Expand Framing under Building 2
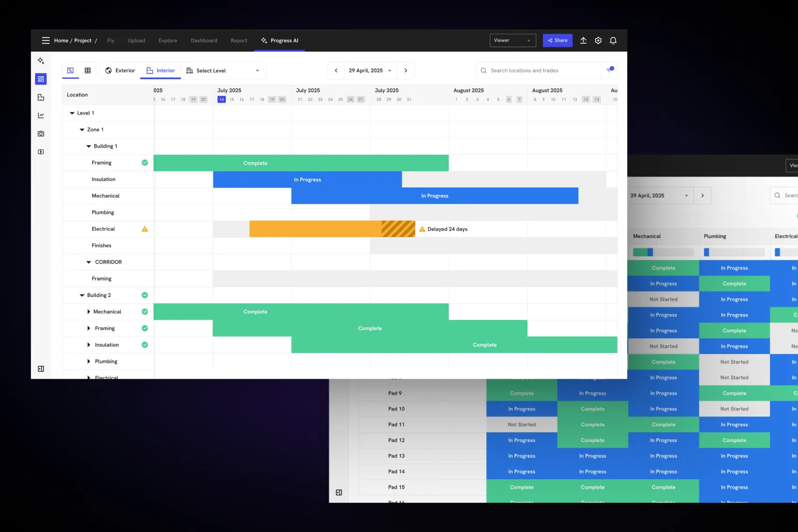The height and width of the screenshot is (532, 798). [89, 328]
